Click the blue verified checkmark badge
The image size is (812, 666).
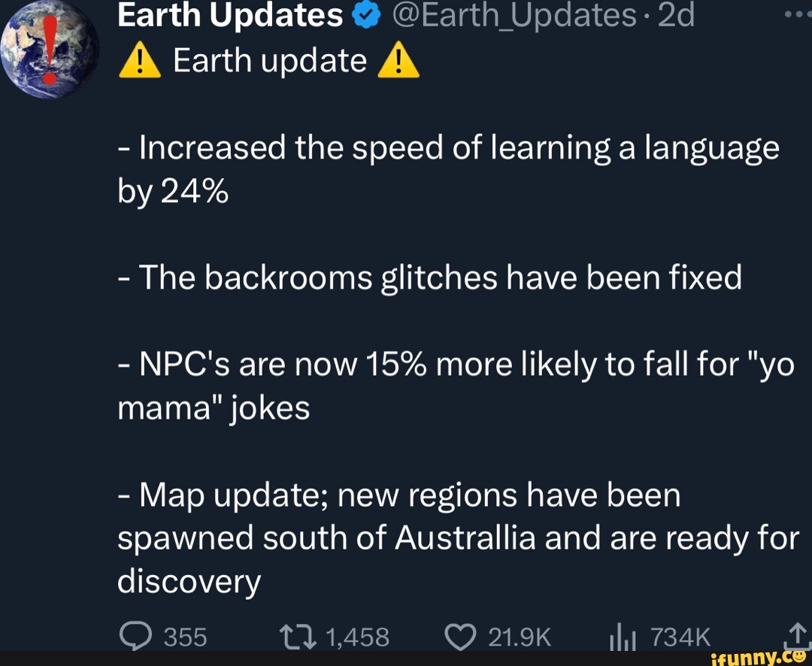point(366,14)
